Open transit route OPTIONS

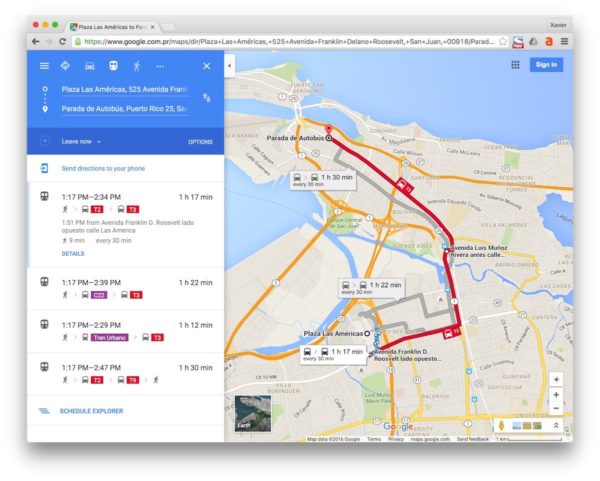point(200,142)
